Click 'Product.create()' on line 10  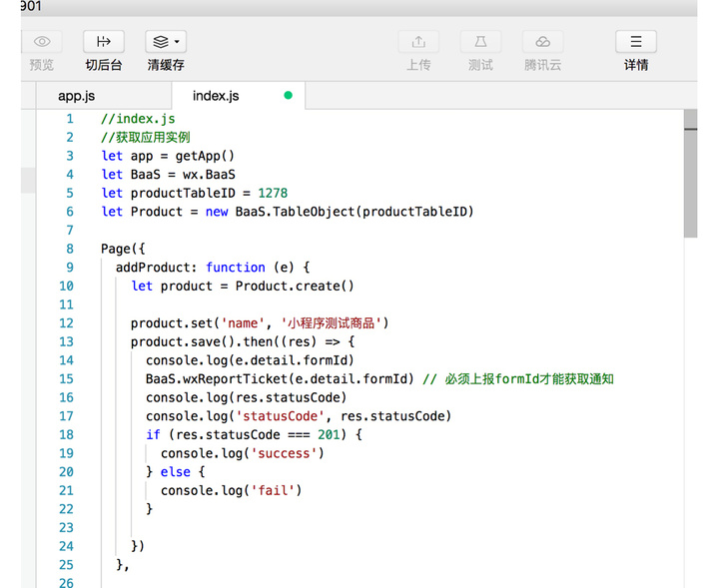(x=295, y=287)
